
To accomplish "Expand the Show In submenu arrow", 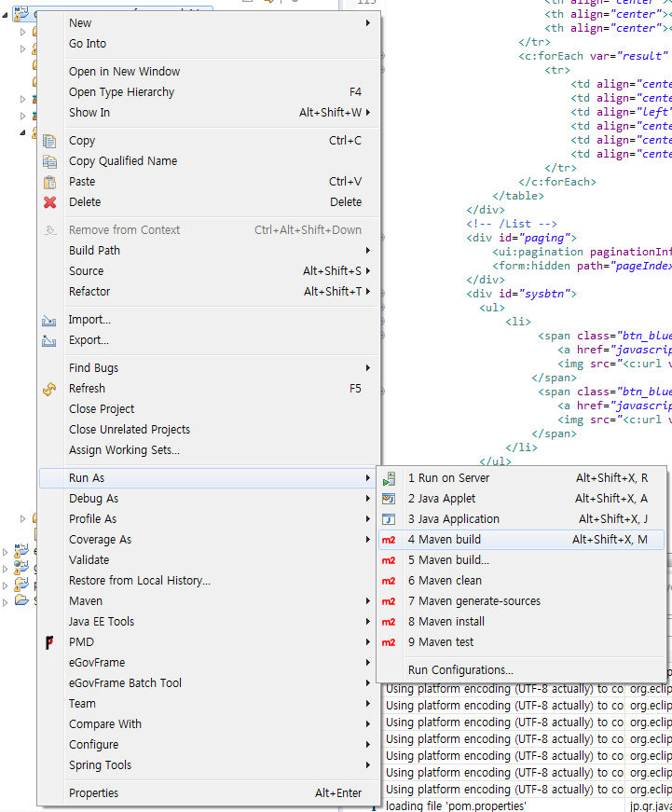I will coord(368,113).
